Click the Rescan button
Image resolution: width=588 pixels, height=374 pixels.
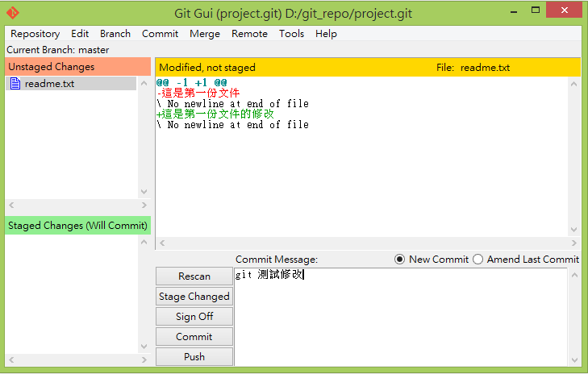194,276
